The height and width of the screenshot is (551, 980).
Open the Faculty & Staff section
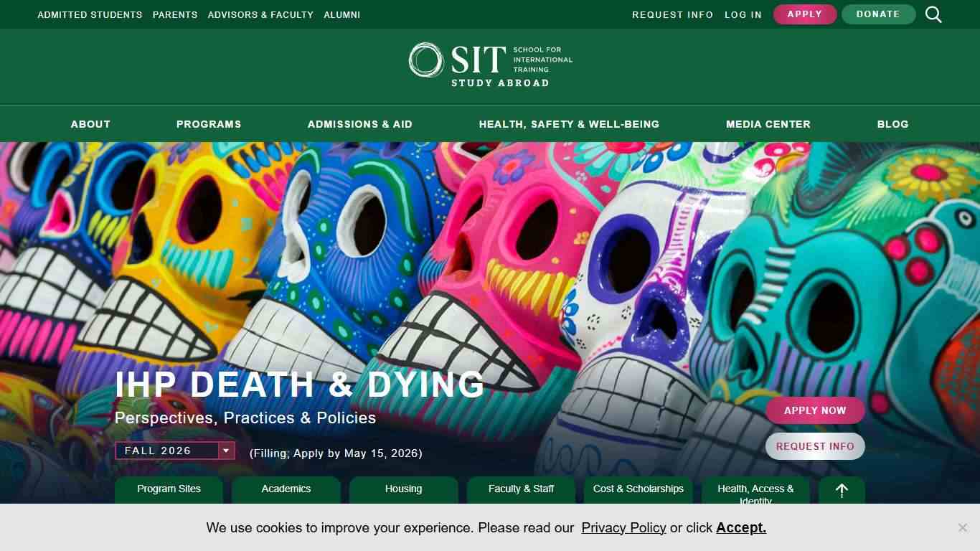click(x=521, y=489)
